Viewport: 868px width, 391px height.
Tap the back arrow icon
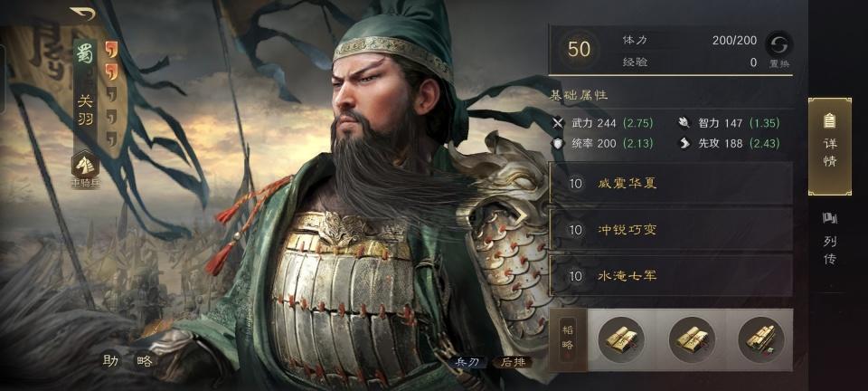(x=83, y=14)
